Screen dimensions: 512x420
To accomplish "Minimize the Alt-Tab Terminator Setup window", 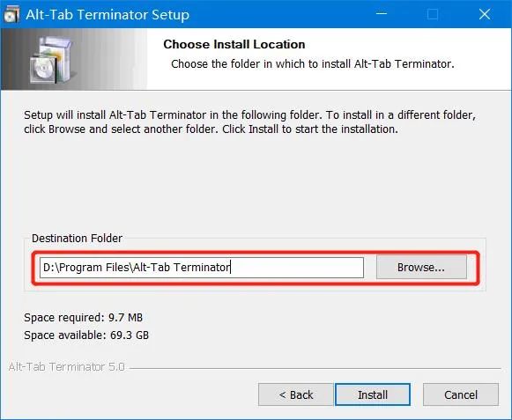I will tap(382, 14).
